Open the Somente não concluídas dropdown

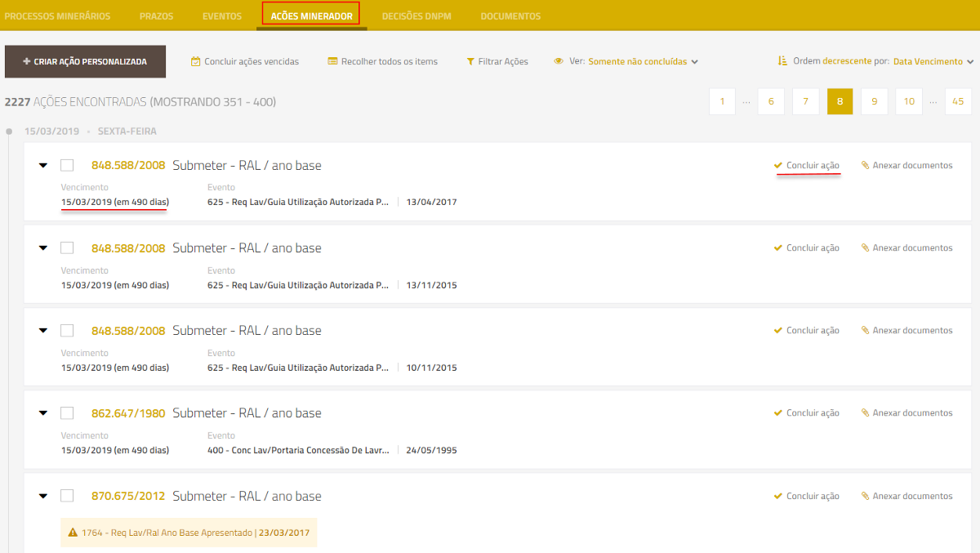tap(643, 61)
